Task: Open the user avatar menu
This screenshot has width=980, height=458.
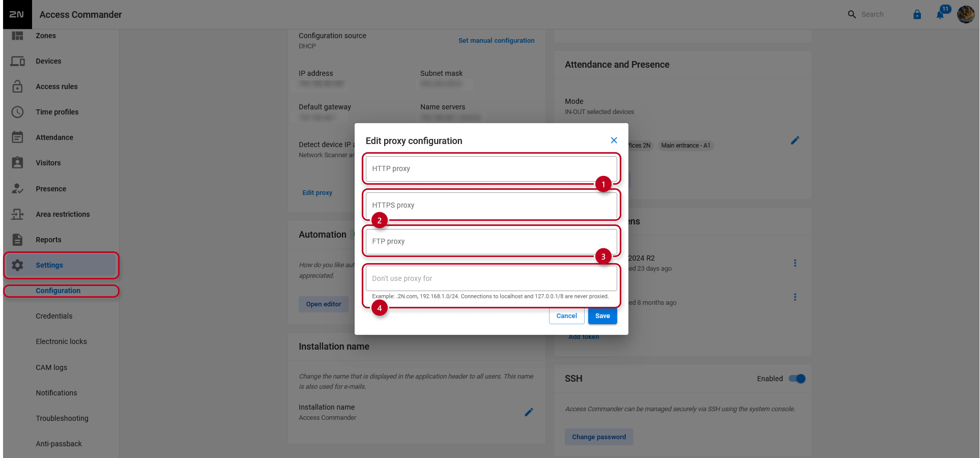Action: 966,15
